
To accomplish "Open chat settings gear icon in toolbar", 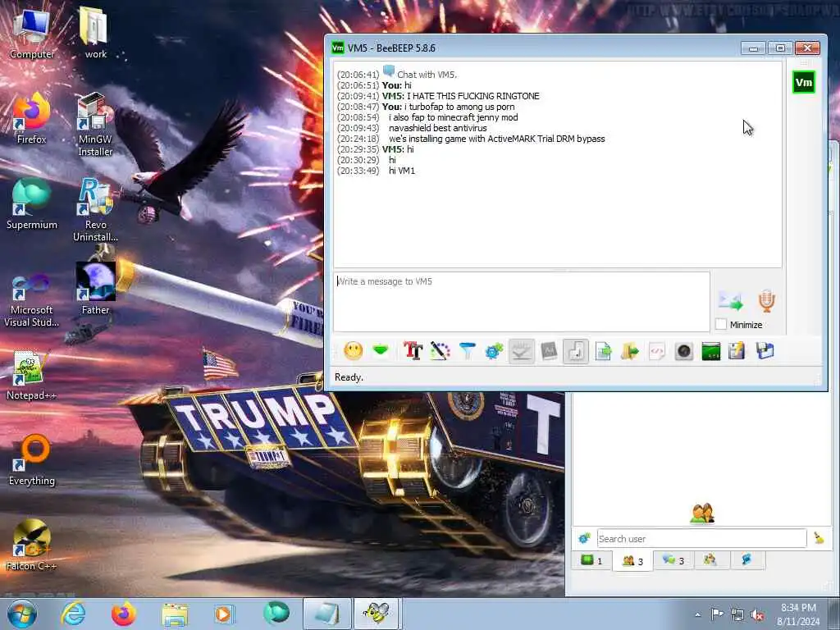I will tap(494, 351).
